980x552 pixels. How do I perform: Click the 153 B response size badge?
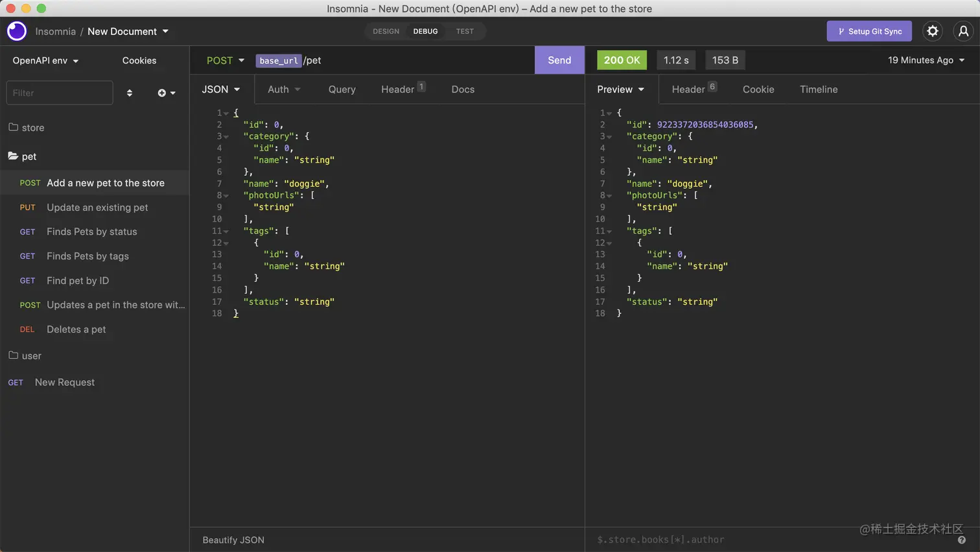coord(725,60)
